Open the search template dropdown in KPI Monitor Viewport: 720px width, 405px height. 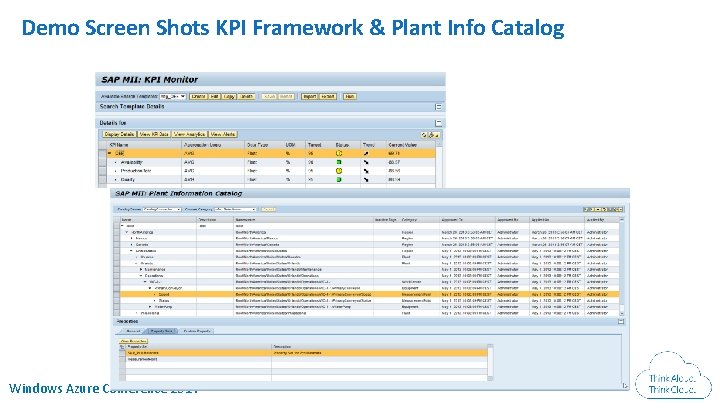point(173,96)
